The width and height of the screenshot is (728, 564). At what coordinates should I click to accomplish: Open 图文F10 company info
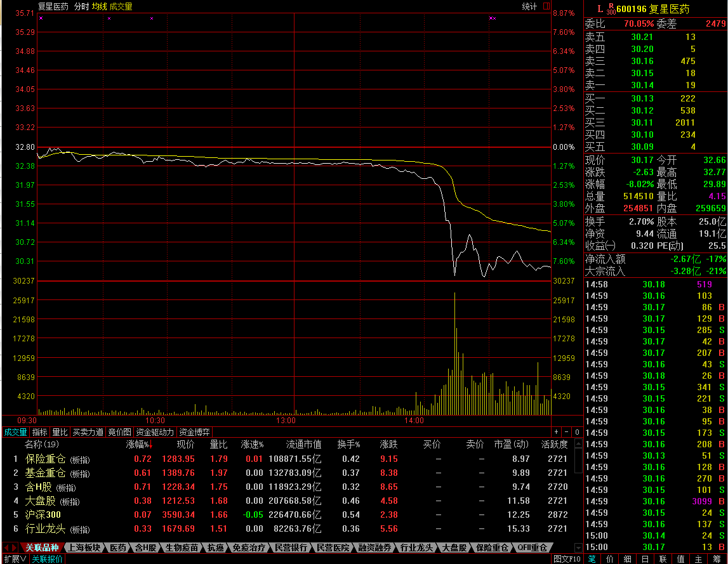tap(567, 559)
